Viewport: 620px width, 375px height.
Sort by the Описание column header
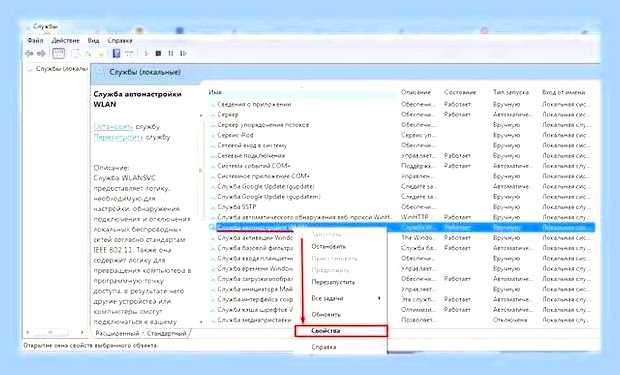click(416, 92)
